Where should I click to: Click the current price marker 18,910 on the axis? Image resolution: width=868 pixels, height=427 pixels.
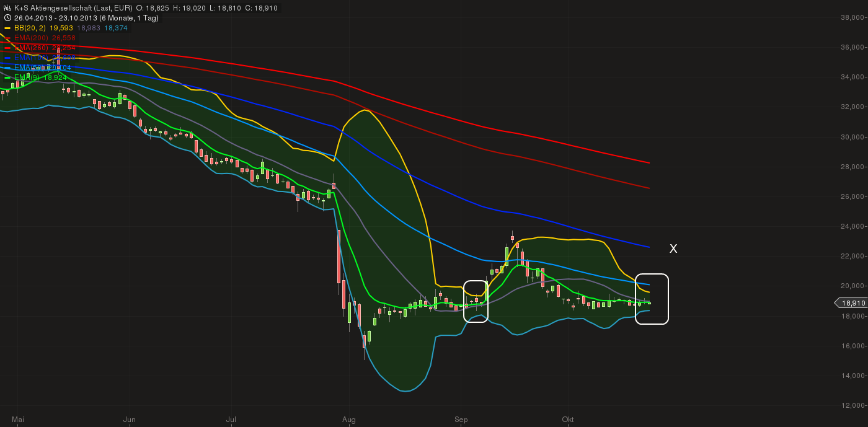coord(850,303)
